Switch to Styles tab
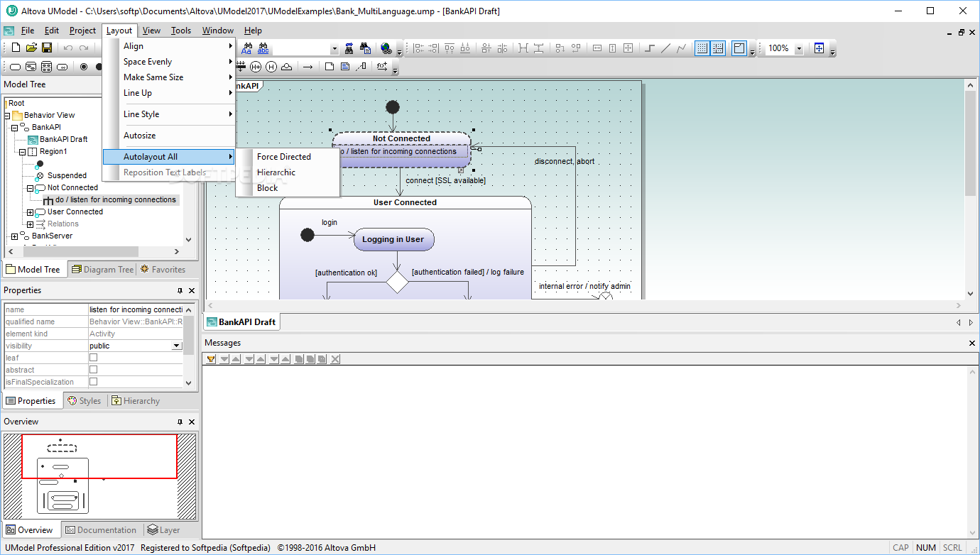980x555 pixels. 85,401
